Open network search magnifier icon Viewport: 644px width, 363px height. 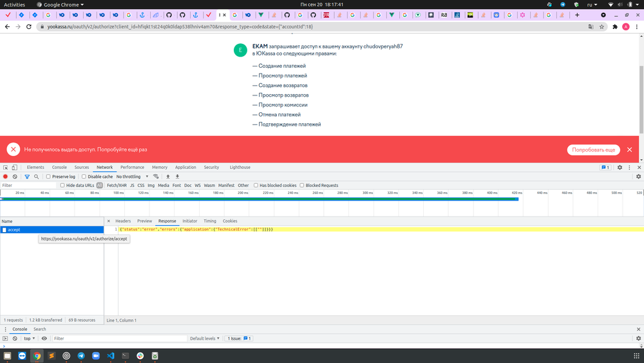click(37, 177)
